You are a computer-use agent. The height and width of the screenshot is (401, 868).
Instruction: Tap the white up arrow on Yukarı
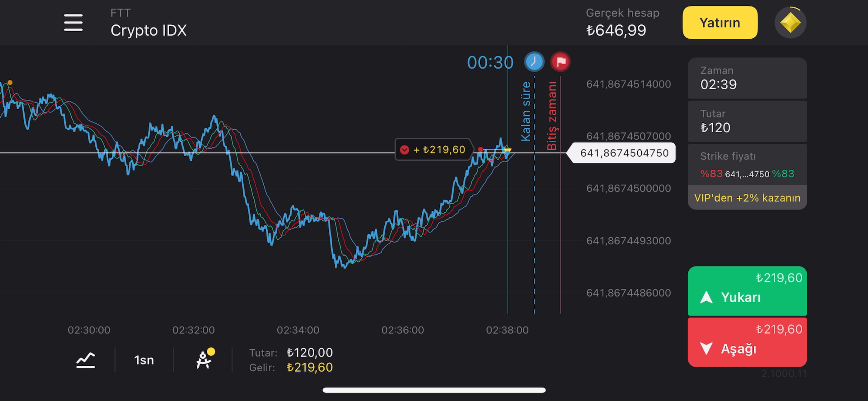(706, 297)
